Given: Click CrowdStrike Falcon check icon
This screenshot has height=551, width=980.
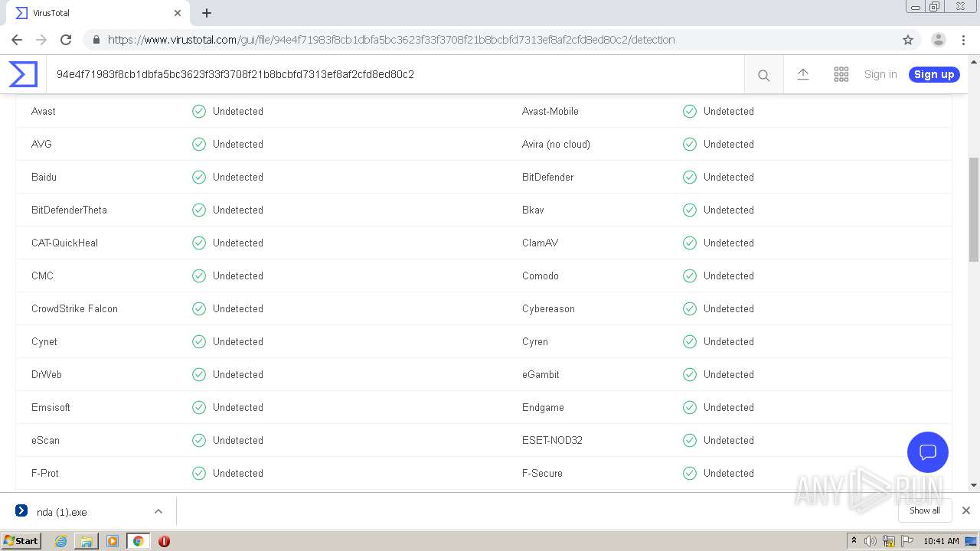Looking at the screenshot, I should [x=199, y=308].
